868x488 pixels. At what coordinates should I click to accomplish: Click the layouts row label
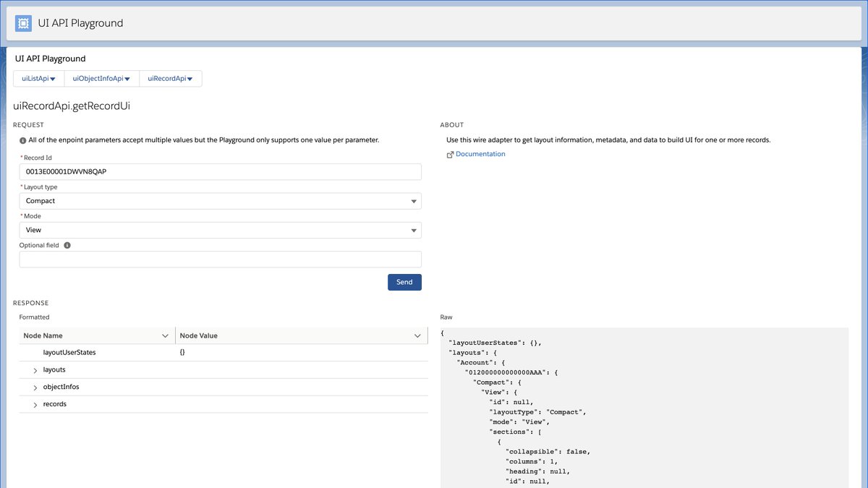click(x=54, y=369)
